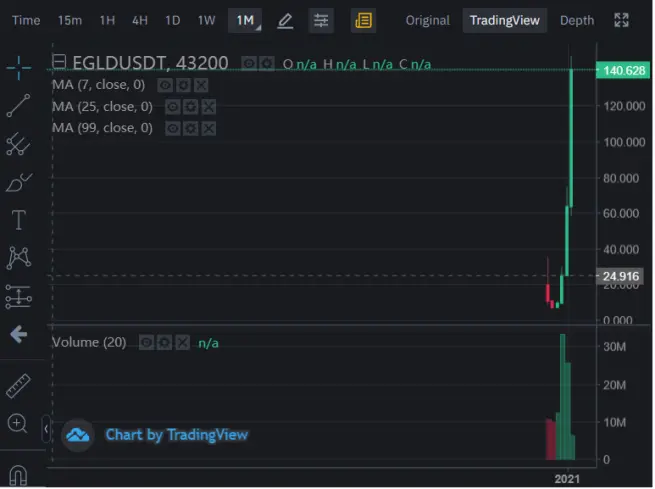Open the Chart by TradingView link
Viewport: 655px width, 489px height.
click(x=177, y=435)
